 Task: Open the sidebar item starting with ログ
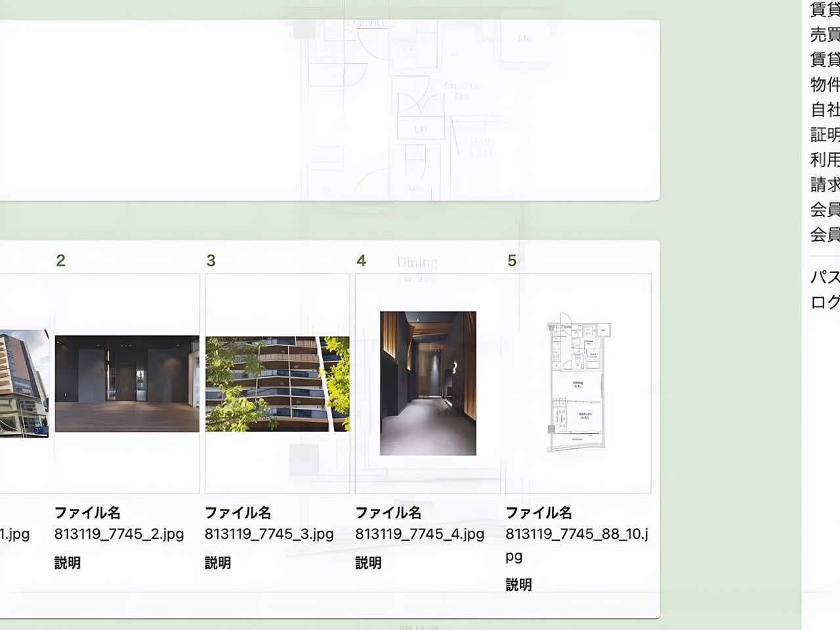825,302
